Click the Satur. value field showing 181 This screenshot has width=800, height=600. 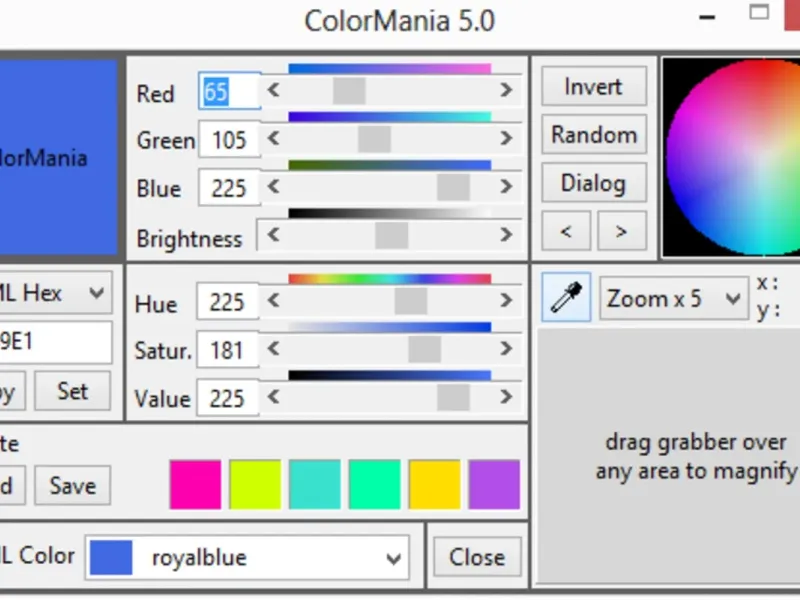(228, 350)
